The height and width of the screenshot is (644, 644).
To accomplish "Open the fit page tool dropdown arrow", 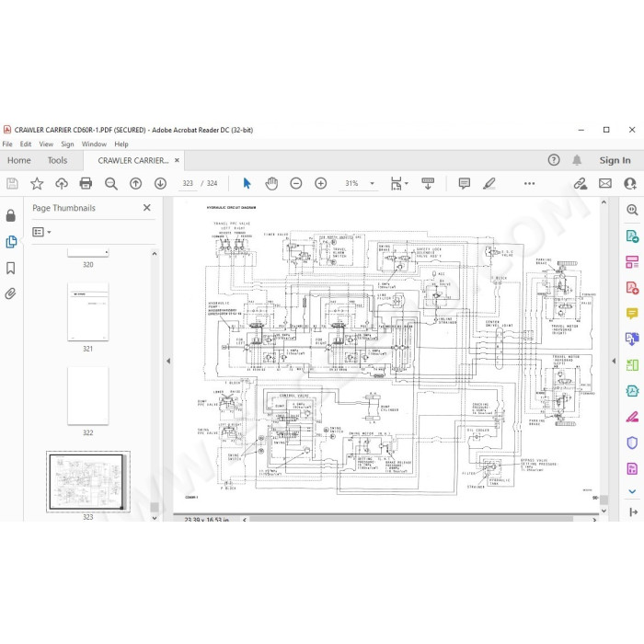I will click(x=407, y=183).
